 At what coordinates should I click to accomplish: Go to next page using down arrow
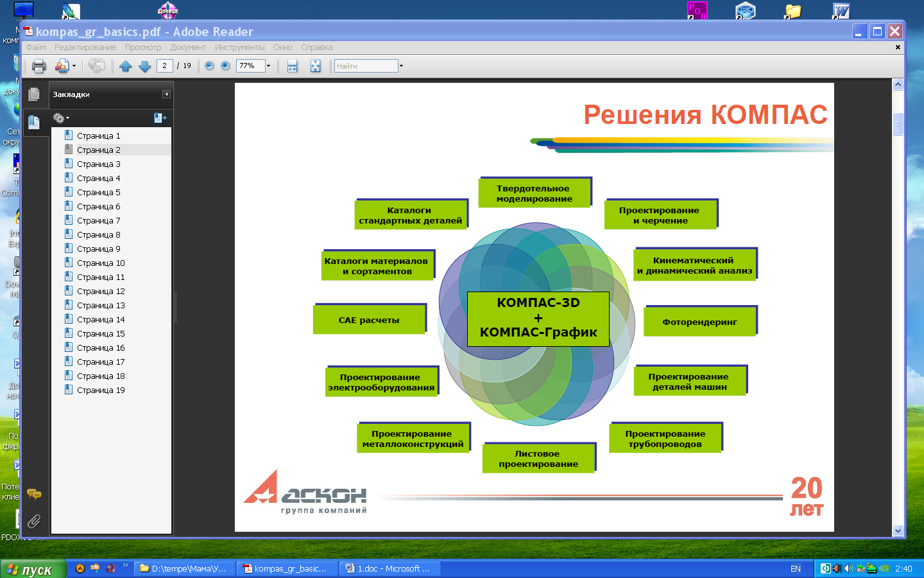145,66
